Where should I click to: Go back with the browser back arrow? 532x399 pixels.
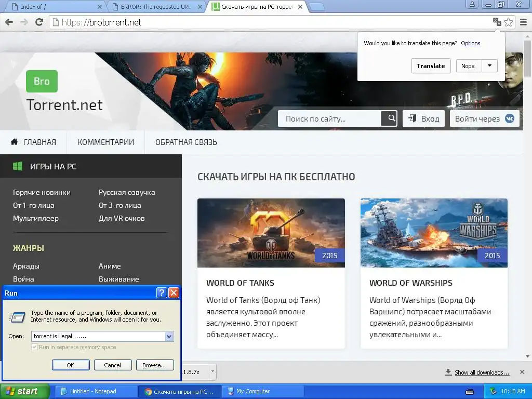9,22
